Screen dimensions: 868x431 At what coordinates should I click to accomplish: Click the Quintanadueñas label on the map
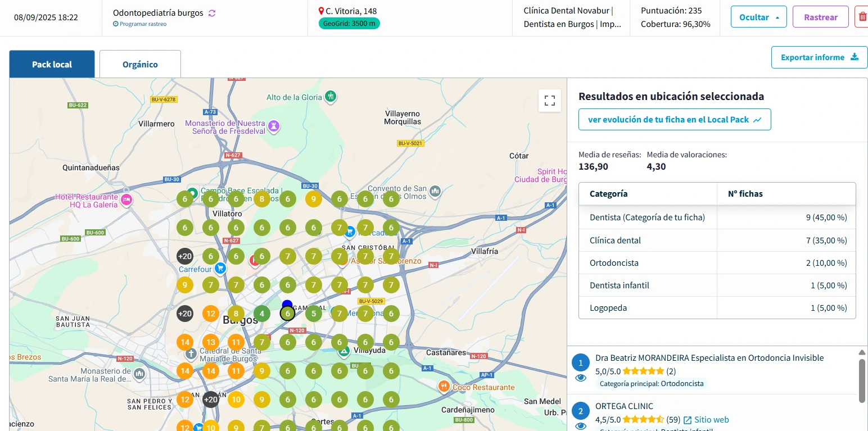pos(91,167)
